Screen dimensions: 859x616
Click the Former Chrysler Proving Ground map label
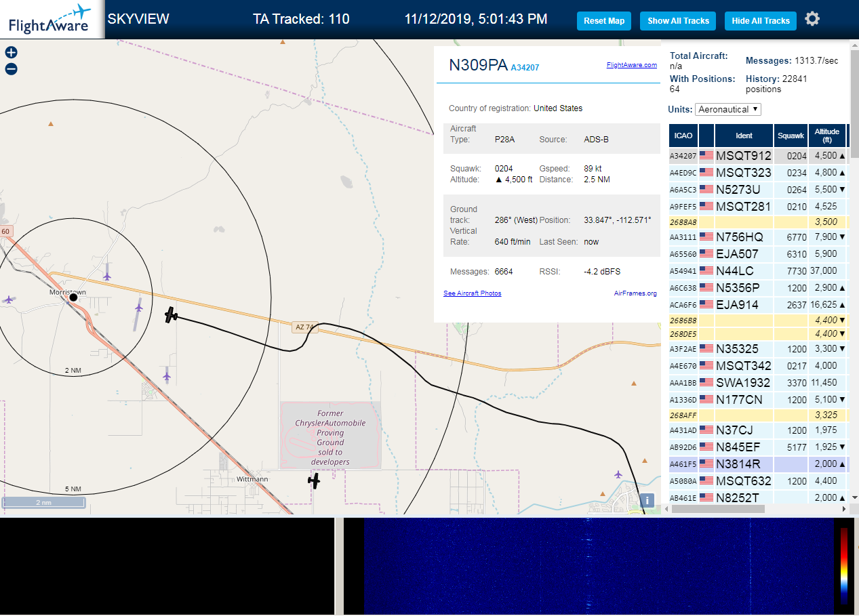(330, 437)
